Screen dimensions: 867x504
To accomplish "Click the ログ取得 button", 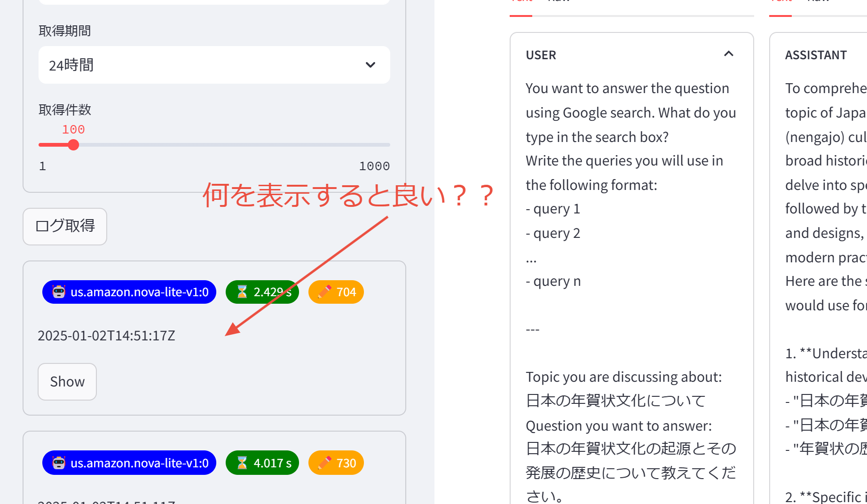I will 65,226.
